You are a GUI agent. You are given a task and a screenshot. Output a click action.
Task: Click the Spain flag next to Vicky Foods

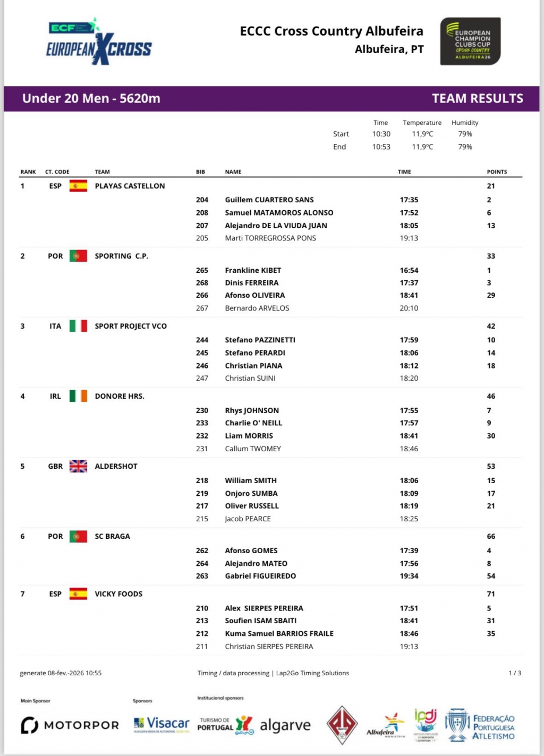point(78,594)
